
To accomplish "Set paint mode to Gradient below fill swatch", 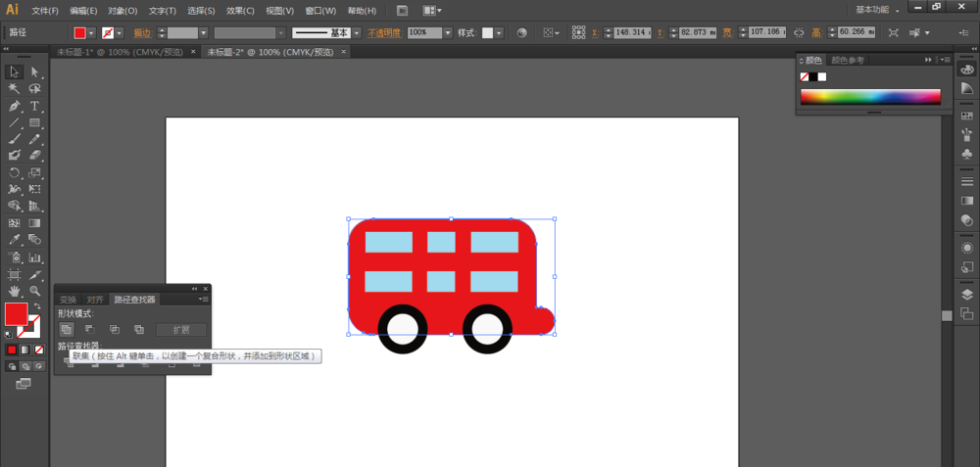I will tap(25, 350).
